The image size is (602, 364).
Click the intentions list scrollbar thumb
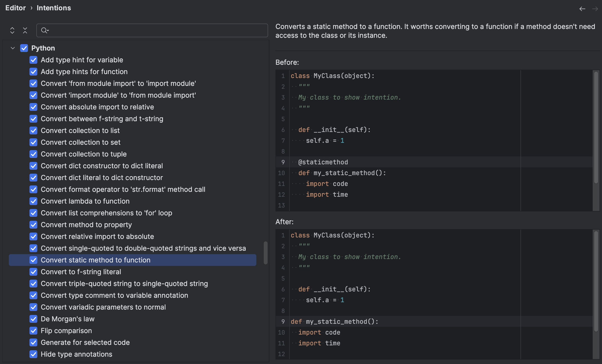(265, 253)
